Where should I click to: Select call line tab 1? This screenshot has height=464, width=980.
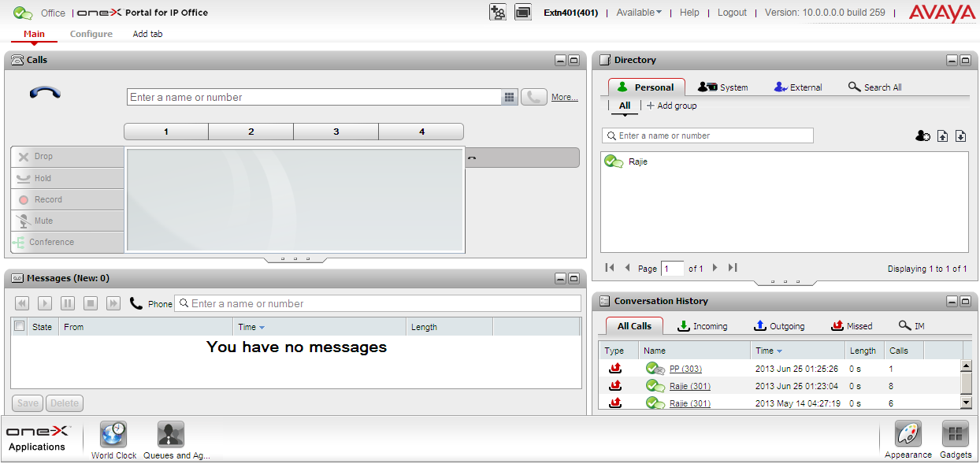166,132
